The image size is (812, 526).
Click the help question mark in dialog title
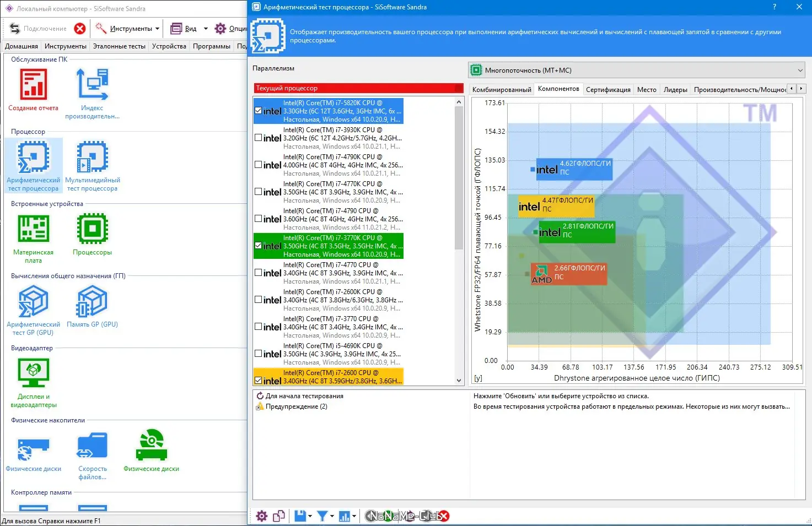(x=775, y=7)
